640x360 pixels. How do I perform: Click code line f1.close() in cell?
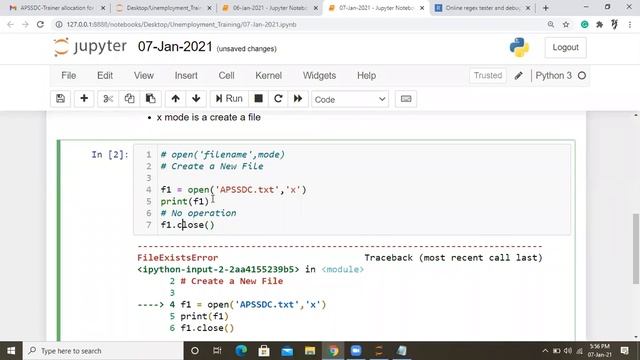[187, 225]
